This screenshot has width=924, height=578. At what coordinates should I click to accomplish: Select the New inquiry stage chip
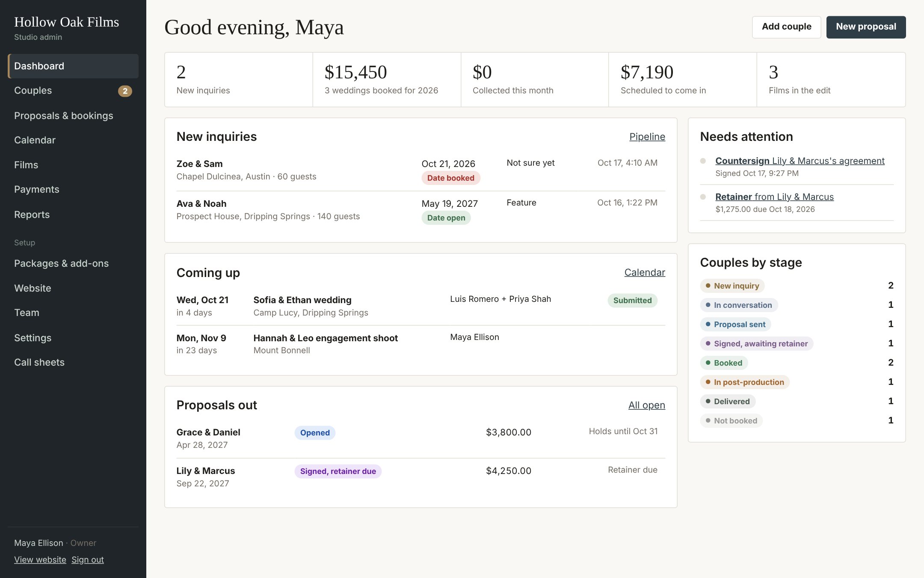pos(732,286)
